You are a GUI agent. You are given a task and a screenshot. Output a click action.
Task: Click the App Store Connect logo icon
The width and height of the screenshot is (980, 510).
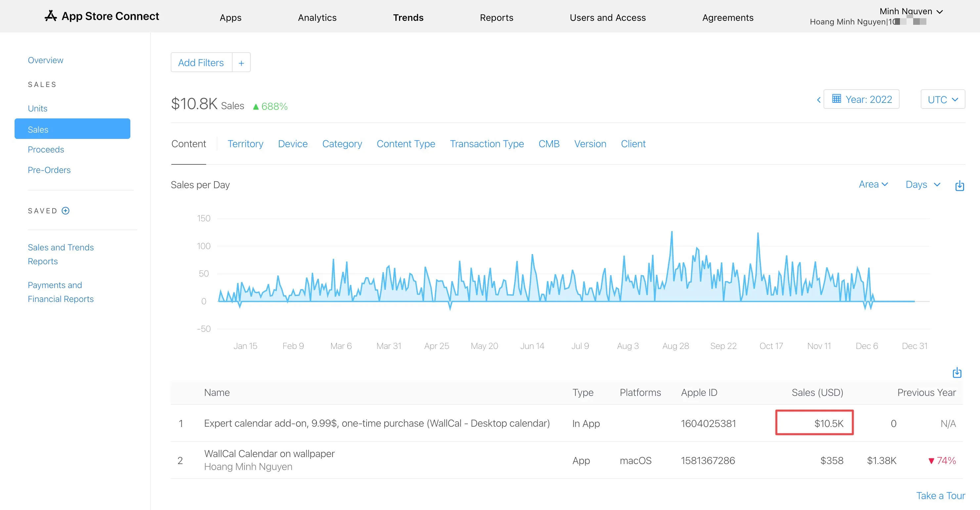coord(51,16)
